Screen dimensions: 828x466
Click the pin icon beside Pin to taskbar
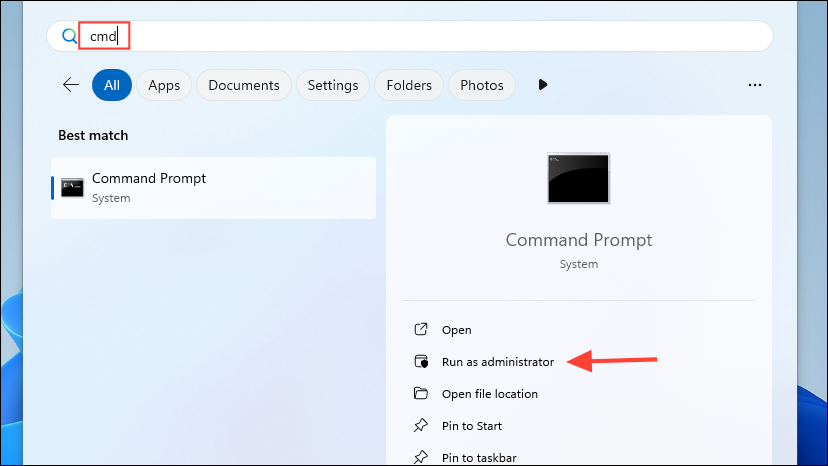[421, 457]
